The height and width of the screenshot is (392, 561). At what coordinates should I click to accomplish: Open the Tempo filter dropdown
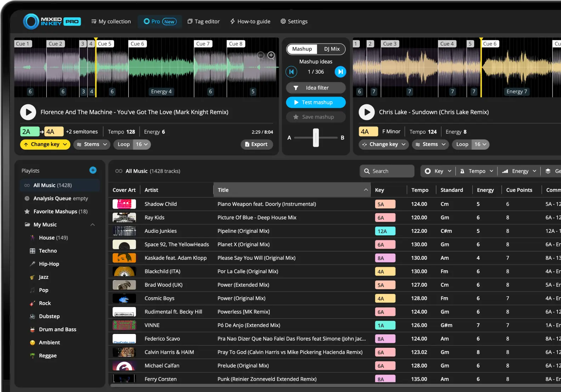coord(476,171)
